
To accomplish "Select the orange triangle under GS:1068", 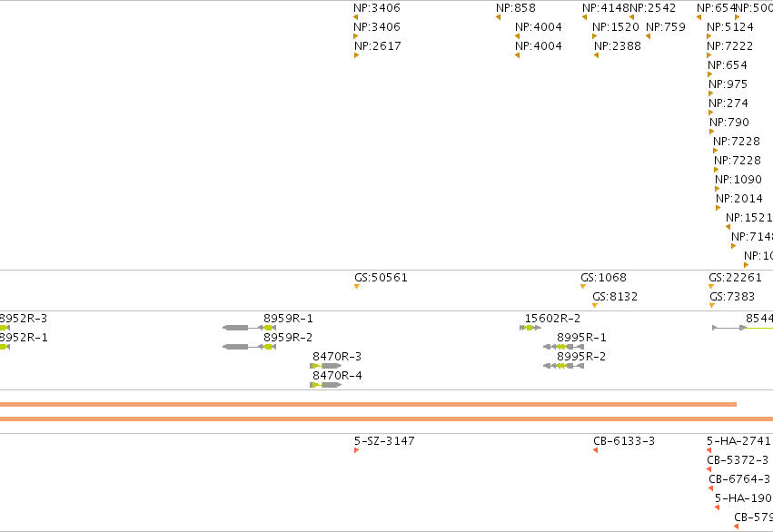I will (583, 287).
